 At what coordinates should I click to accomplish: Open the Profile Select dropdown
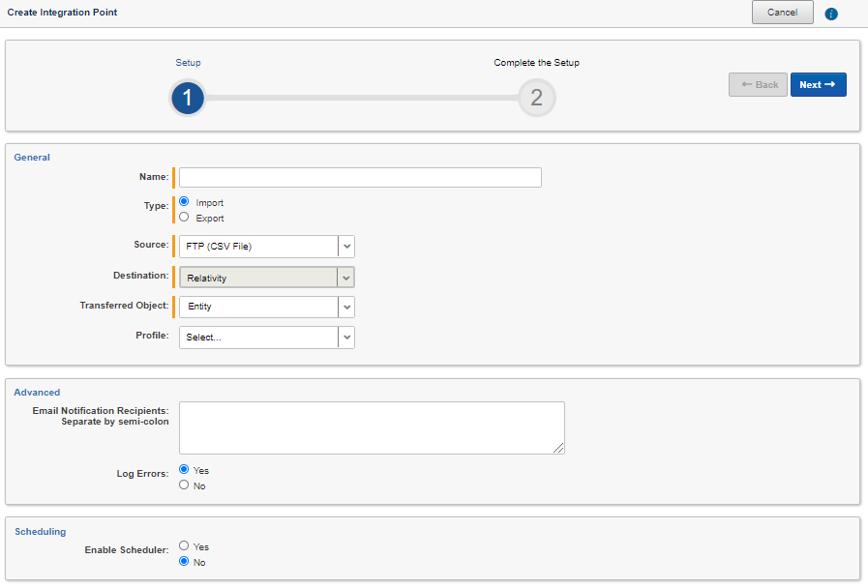coord(267,337)
